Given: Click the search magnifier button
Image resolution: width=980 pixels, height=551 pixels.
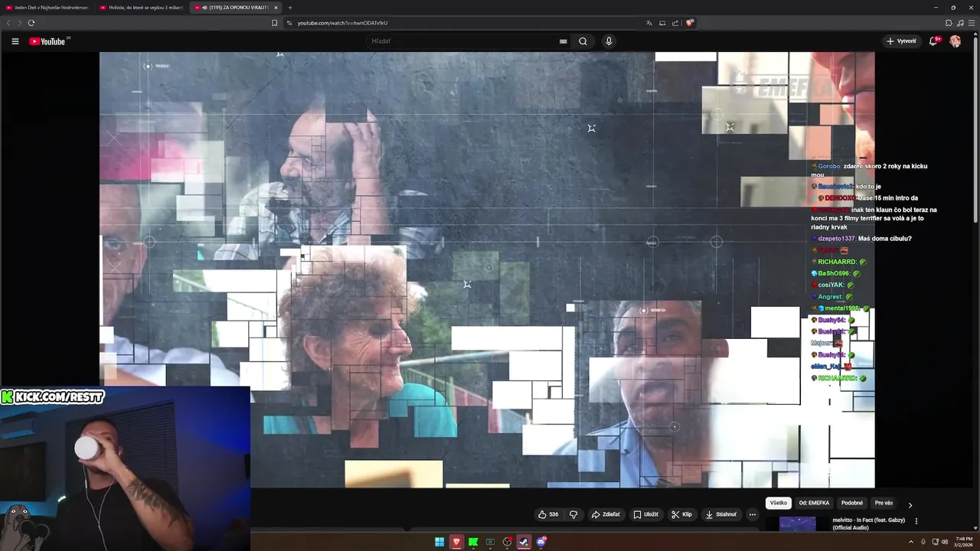Looking at the screenshot, I should (x=583, y=41).
